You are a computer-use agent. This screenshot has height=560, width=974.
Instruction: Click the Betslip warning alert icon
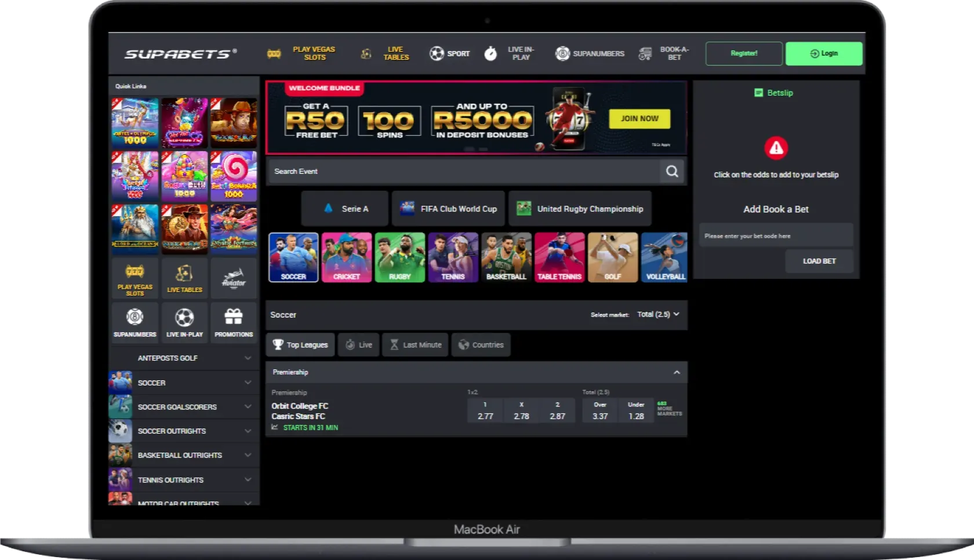(x=776, y=148)
